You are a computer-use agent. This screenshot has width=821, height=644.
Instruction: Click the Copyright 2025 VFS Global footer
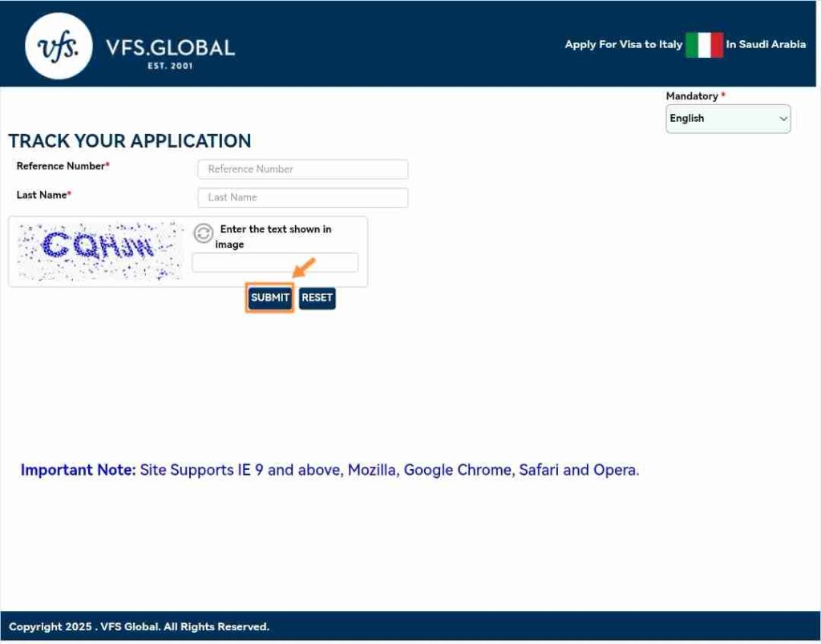[x=139, y=627]
